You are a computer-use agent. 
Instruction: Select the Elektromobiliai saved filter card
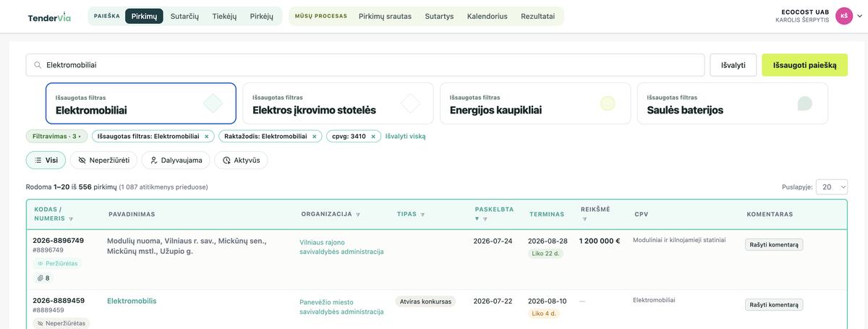pyautogui.click(x=141, y=103)
